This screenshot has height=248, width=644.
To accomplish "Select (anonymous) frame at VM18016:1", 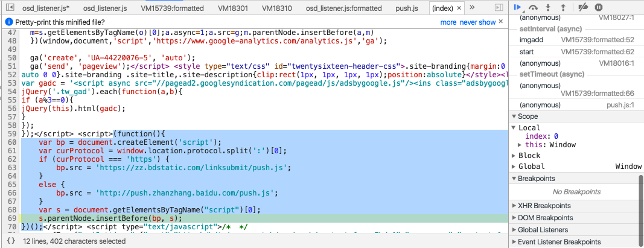I will point(576,63).
